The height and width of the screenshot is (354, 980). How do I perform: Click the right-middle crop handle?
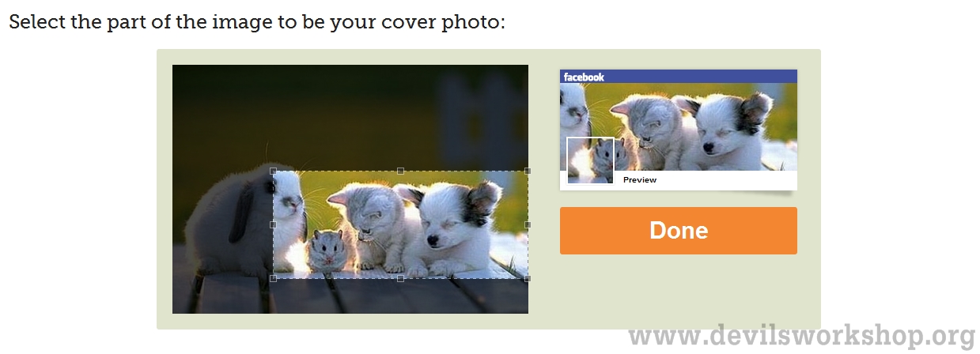[528, 224]
